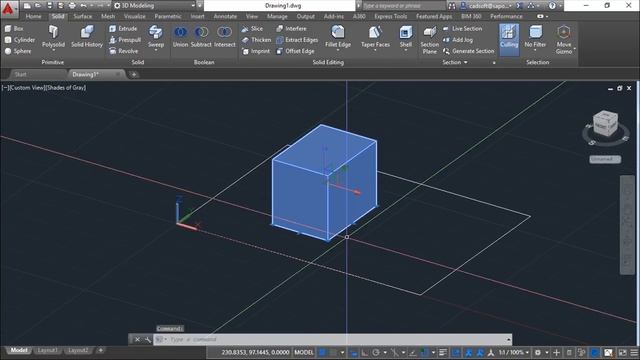Switch to the Mesh ribbon tab
This screenshot has width=640, height=360.
[108, 16]
